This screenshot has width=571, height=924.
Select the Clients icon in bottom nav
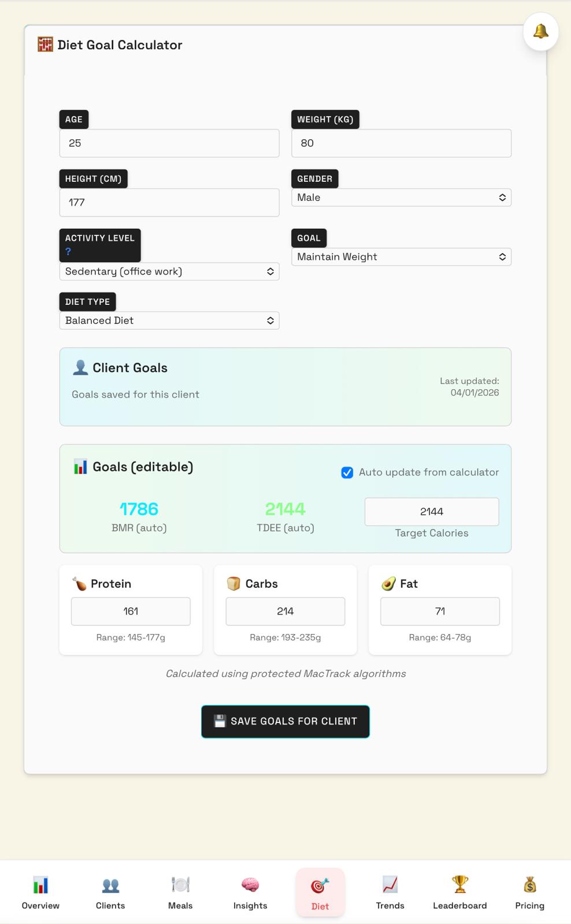tap(110, 885)
